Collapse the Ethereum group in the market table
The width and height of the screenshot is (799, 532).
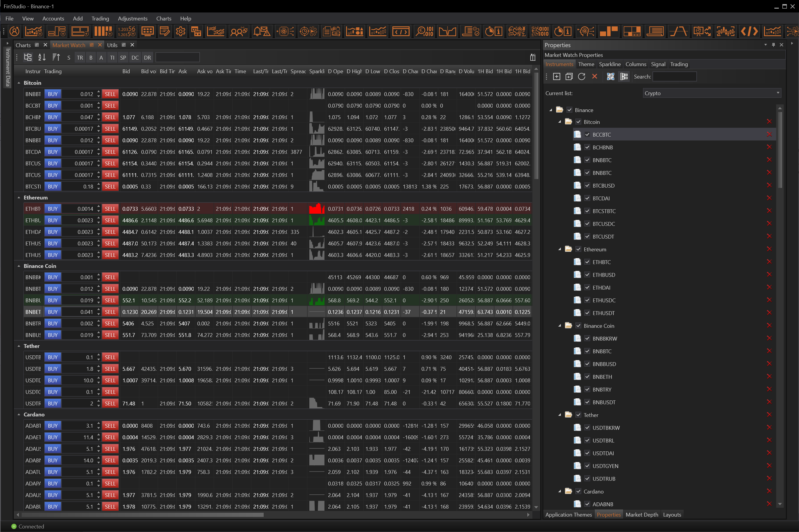[19, 197]
